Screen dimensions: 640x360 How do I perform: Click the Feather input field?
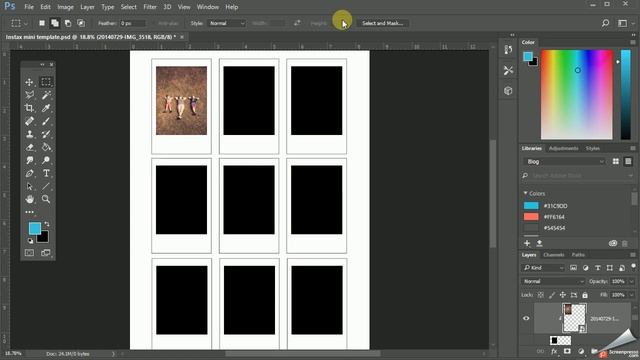(132, 23)
